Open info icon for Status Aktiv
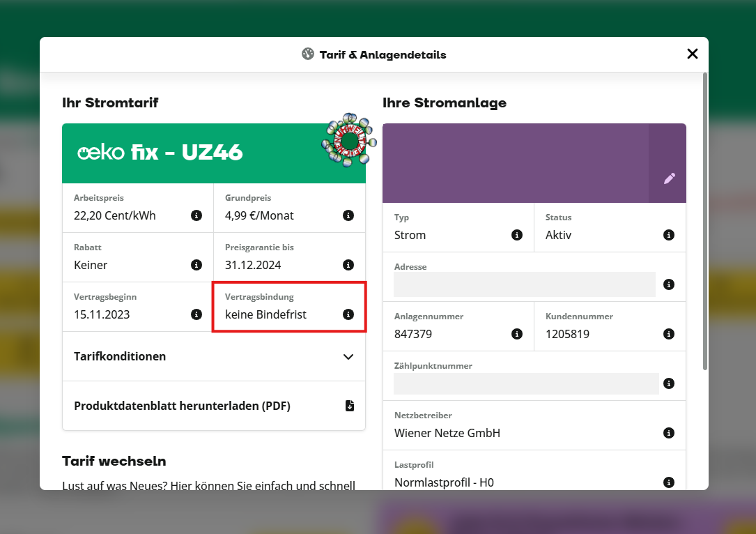The height and width of the screenshot is (534, 756). point(669,235)
